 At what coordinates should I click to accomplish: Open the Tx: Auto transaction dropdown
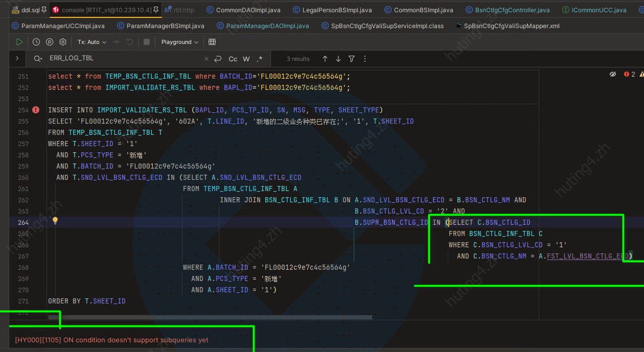92,42
